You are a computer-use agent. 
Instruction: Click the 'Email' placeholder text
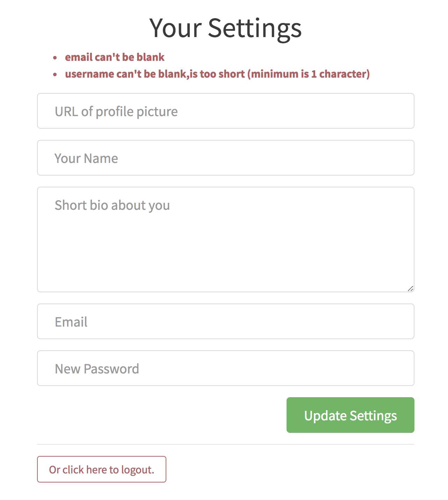click(x=71, y=322)
